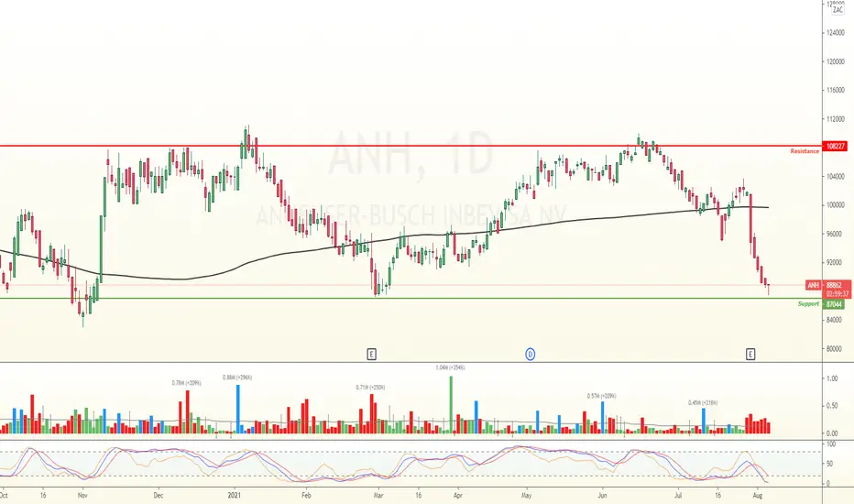Open the earnings marker E near August
Screen dimensions: 854x504
750,355
